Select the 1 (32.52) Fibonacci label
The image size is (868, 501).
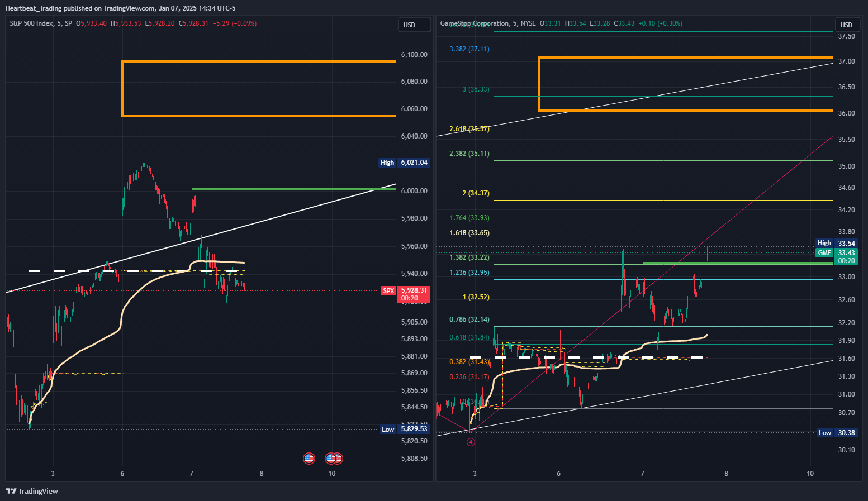tap(476, 297)
